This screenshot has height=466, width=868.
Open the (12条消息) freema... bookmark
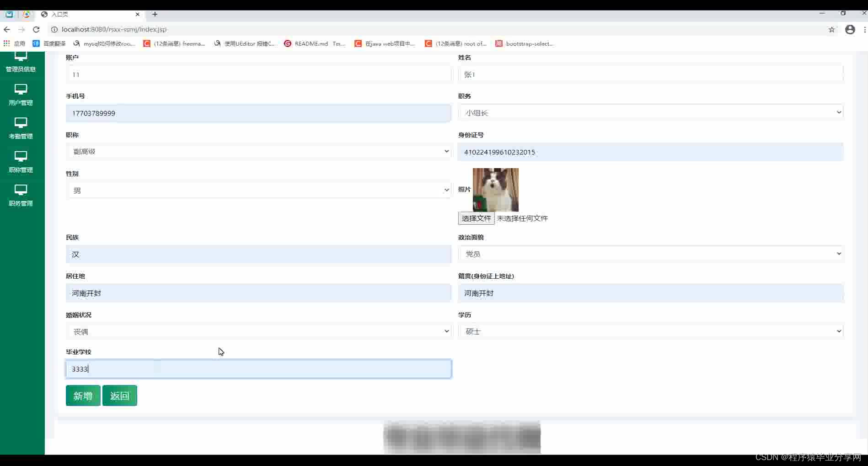[174, 43]
